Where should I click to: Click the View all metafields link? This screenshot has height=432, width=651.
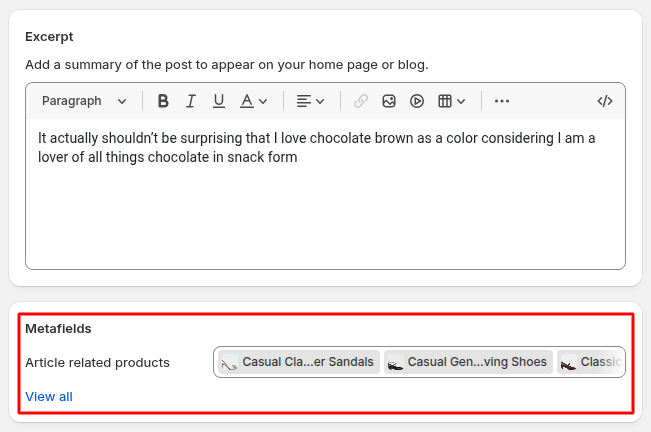coord(49,397)
